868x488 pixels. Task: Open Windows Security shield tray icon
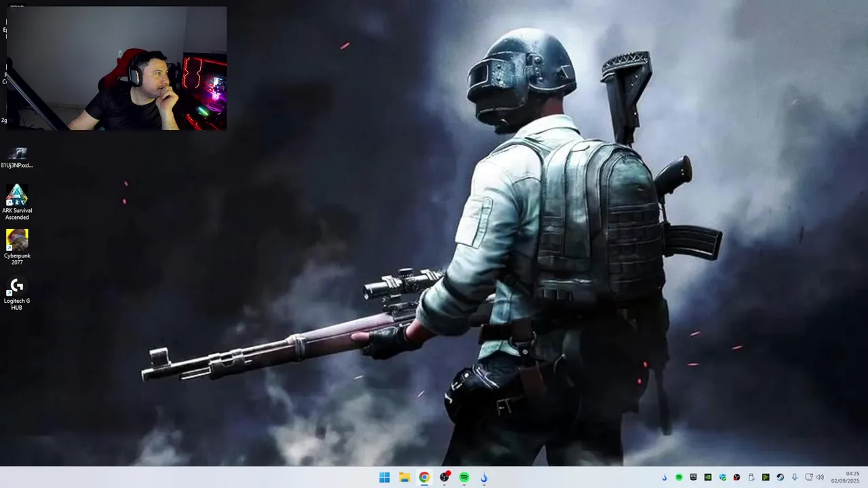point(723,477)
